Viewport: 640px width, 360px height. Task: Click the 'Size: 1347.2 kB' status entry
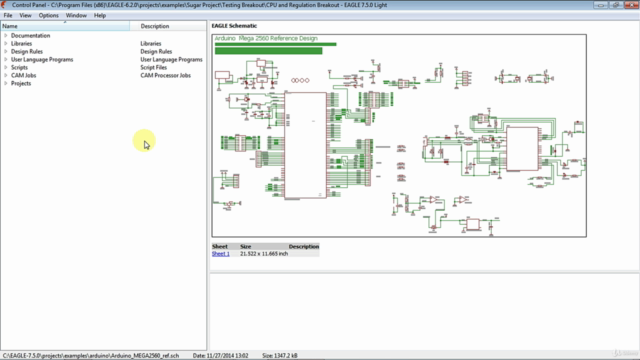(280, 356)
